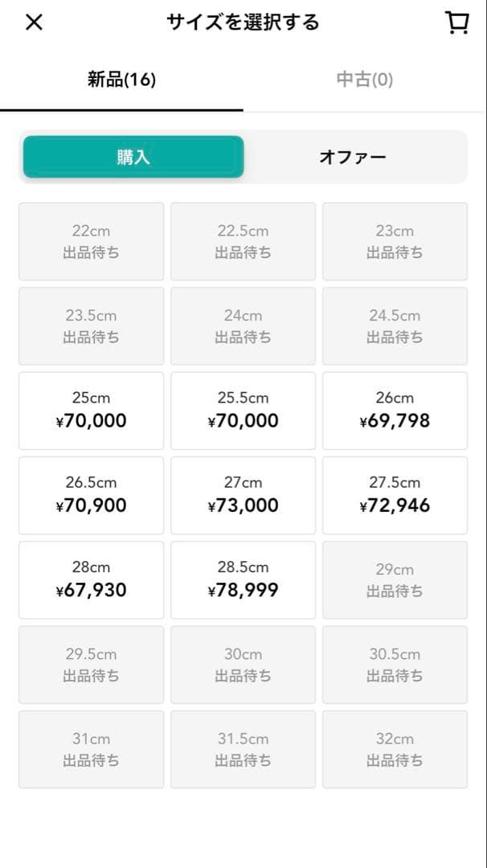Buy size 25cm for ¥70,000

pos(91,410)
